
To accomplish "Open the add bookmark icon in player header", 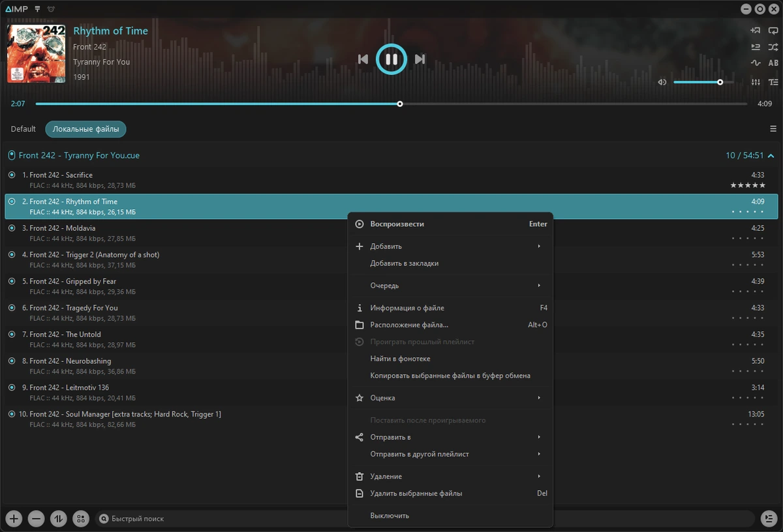I will 756,30.
